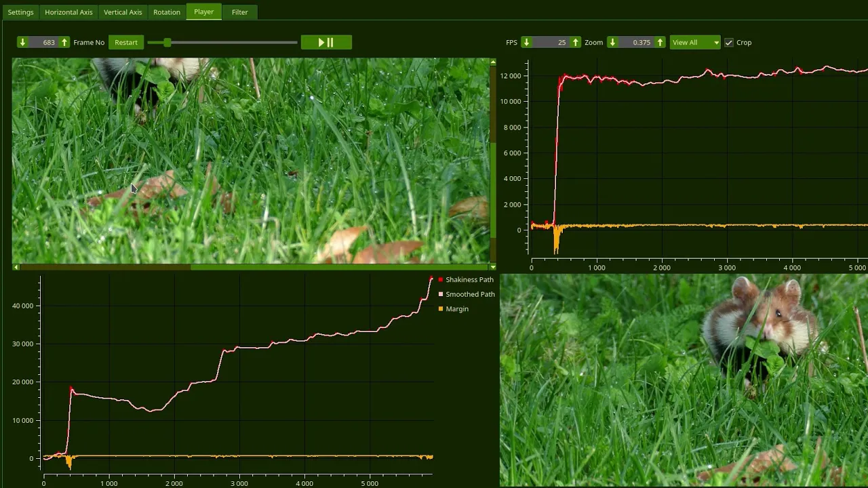This screenshot has height=488, width=868.
Task: Click the Frame No label
Action: pyautogui.click(x=89, y=43)
